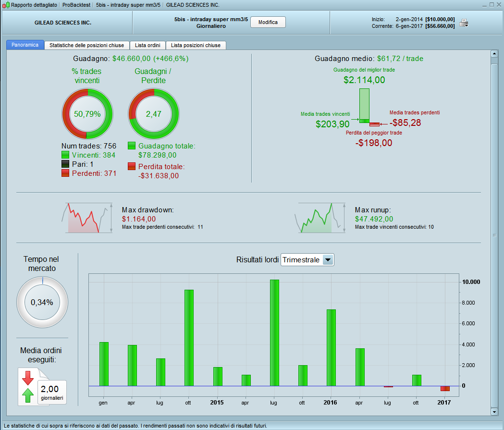Screen dimensions: 504x430
Task: Click the red/green arrows orders icon
Action: click(28, 387)
